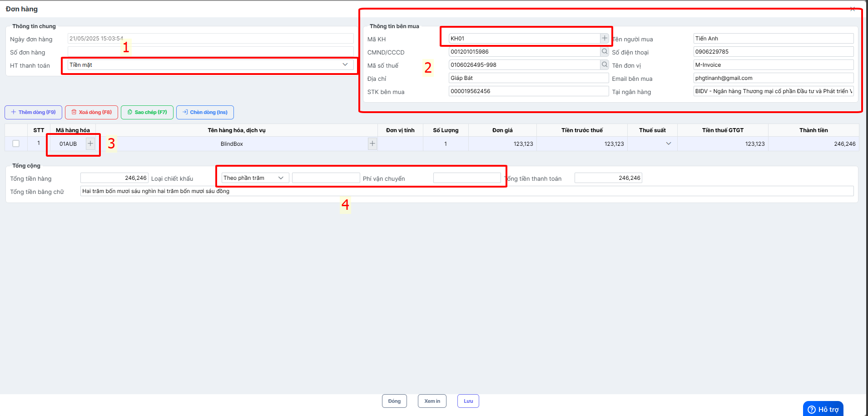Image resolution: width=868 pixels, height=416 pixels.
Task: Click the Số điện thoại field
Action: (774, 52)
